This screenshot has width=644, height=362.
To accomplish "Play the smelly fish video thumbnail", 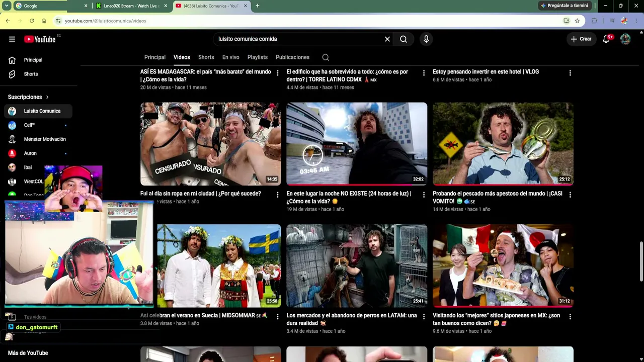I will click(503, 144).
